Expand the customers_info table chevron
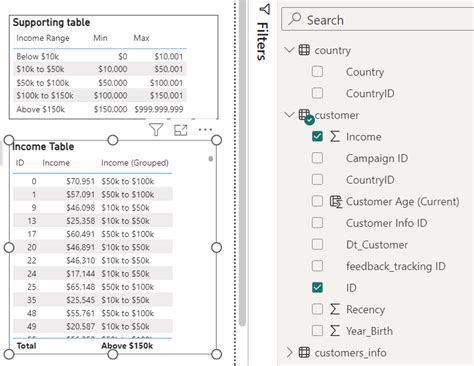474x366 pixels. [x=289, y=352]
